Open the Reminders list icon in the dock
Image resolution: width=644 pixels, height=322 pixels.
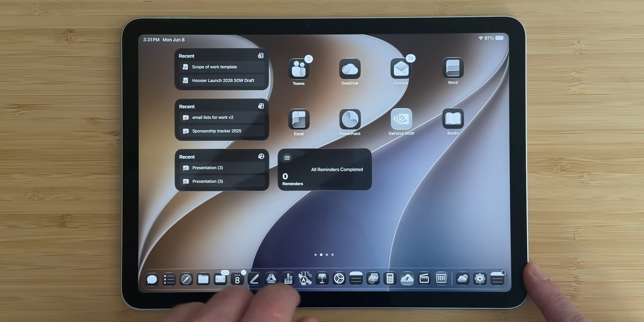coord(169,279)
